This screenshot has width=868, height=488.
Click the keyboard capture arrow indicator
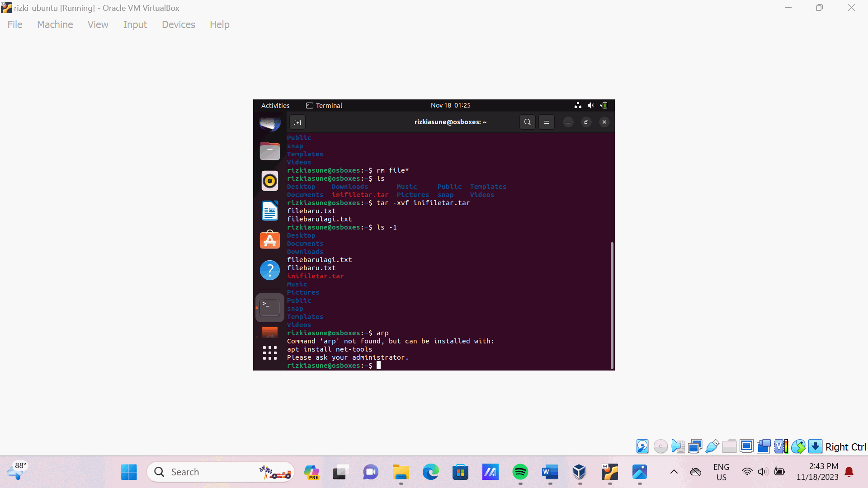point(815,446)
